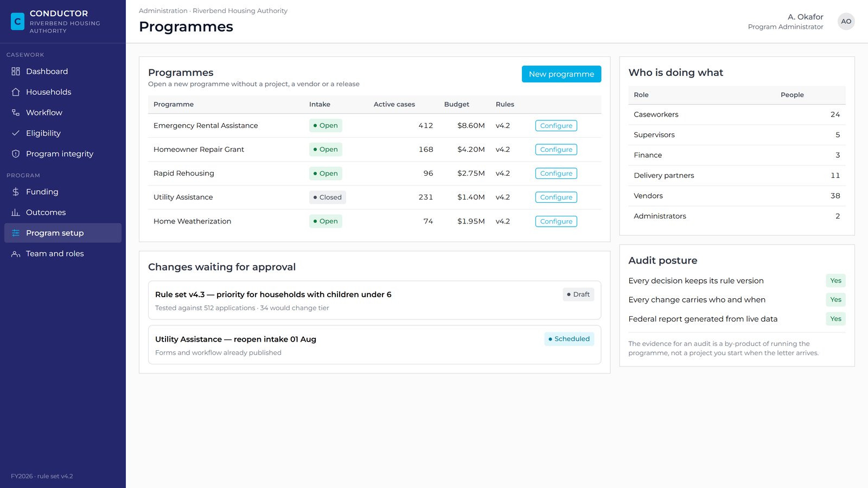Viewport: 868px width, 488px height.
Task: Configure Utility Assistance programme
Action: (x=556, y=197)
